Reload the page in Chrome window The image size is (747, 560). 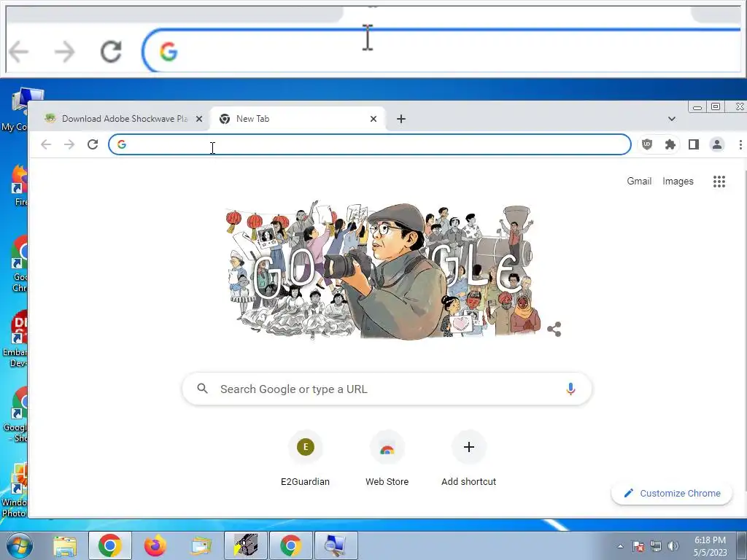93,144
